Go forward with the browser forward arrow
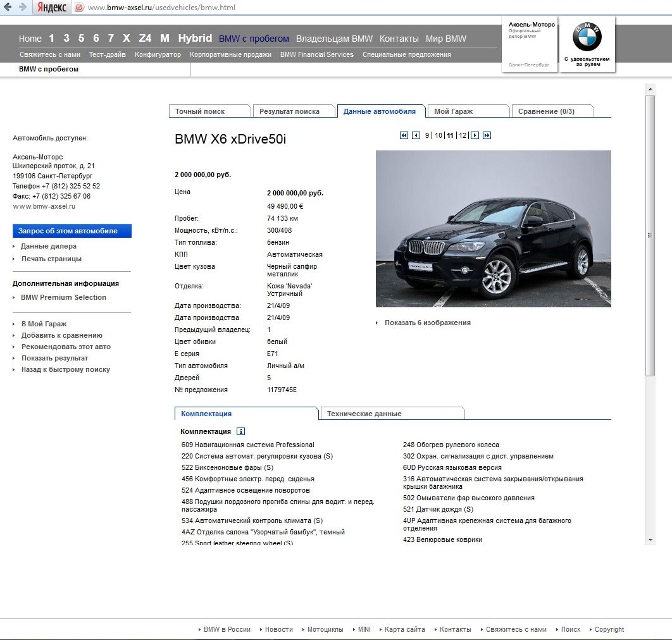 tap(23, 7)
